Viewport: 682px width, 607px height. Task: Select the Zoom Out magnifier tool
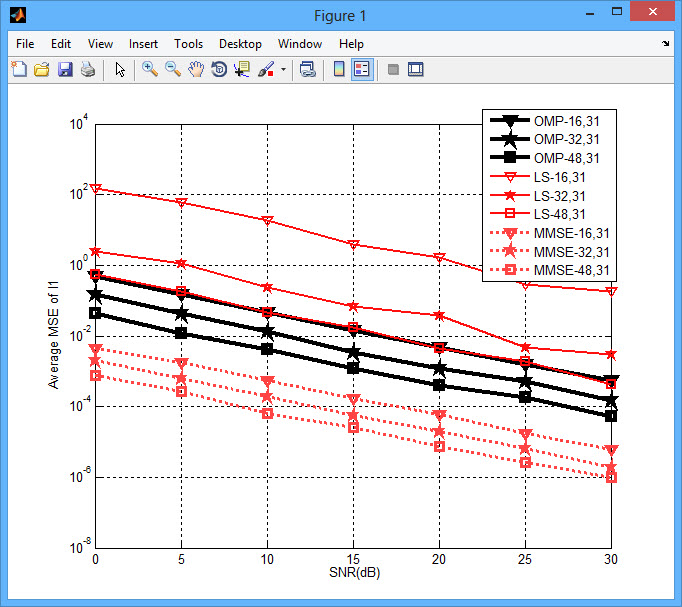tap(173, 69)
